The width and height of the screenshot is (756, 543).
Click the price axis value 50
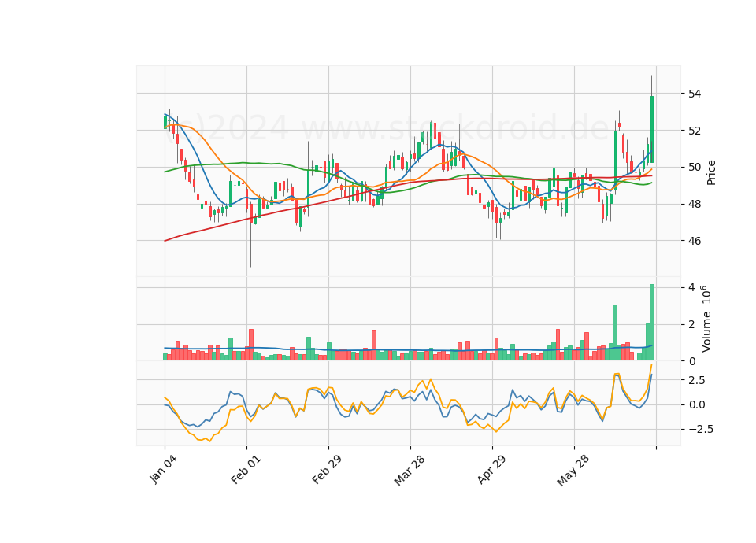[x=695, y=167]
